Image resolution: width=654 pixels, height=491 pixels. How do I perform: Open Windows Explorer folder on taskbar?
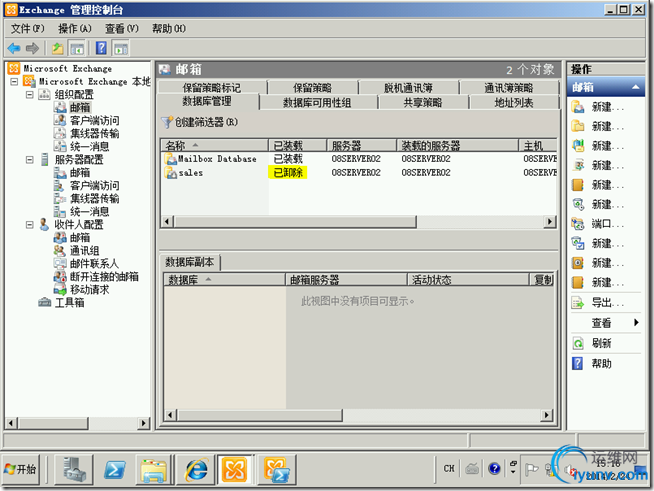155,470
